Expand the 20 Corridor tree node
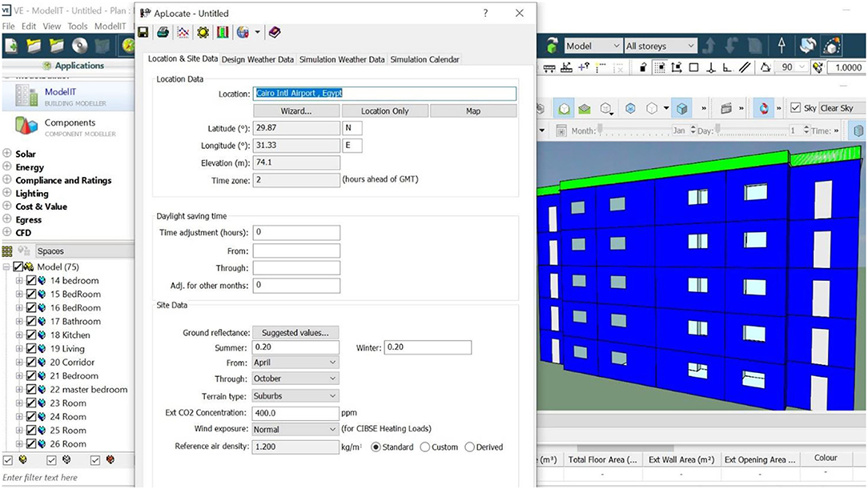This screenshot has height=489, width=868. 19,362
